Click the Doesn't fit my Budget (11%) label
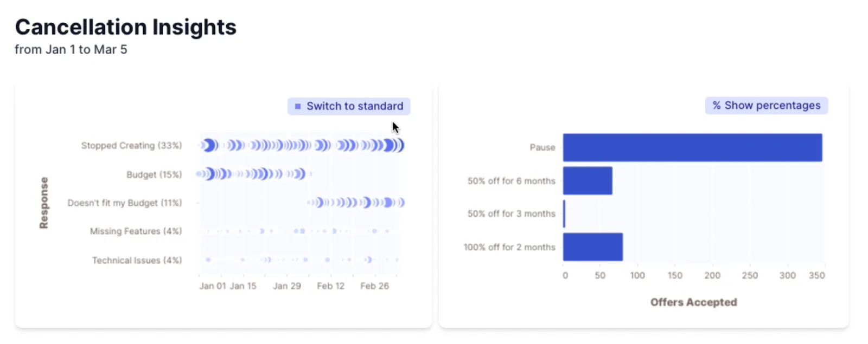 (x=125, y=203)
